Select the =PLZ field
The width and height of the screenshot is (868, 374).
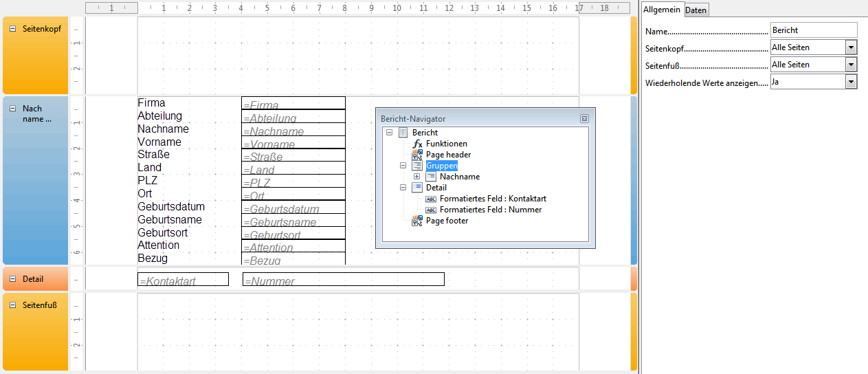tap(293, 181)
